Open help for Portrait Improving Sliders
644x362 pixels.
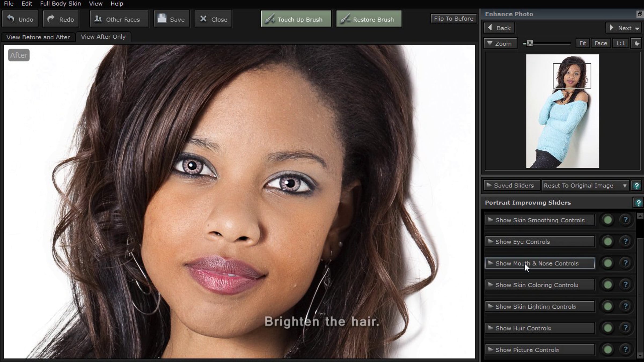638,203
